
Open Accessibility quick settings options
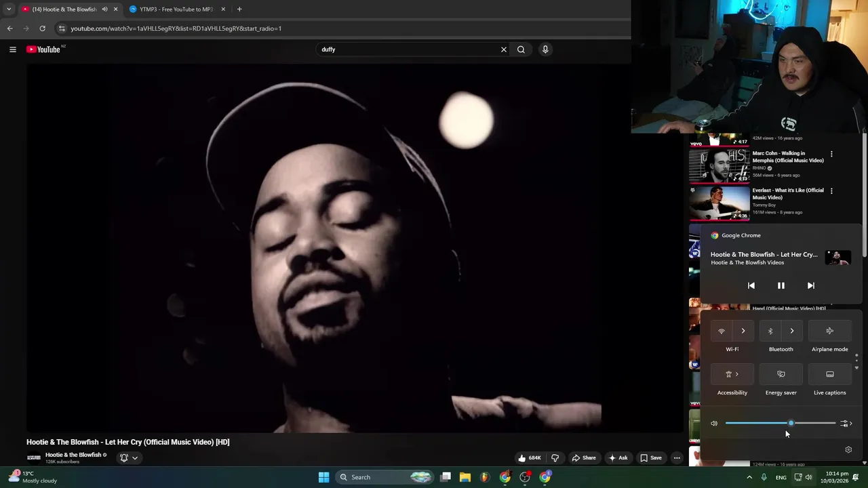click(x=732, y=374)
